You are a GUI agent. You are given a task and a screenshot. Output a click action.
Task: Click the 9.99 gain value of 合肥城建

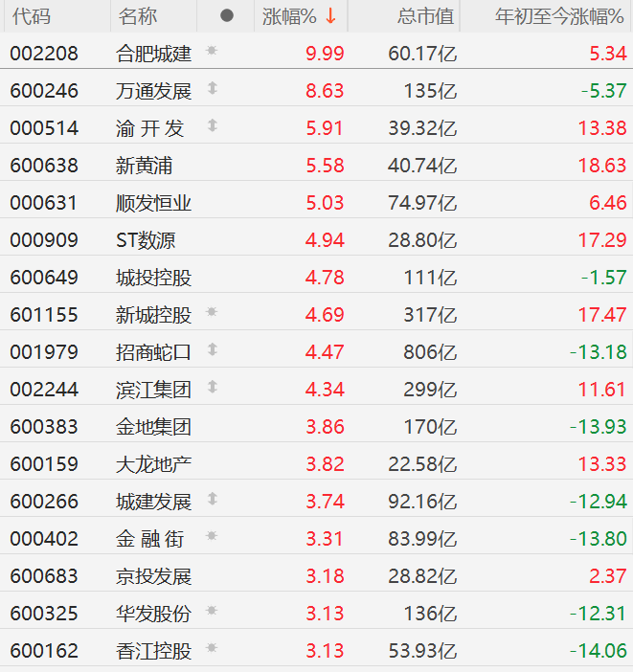point(325,54)
